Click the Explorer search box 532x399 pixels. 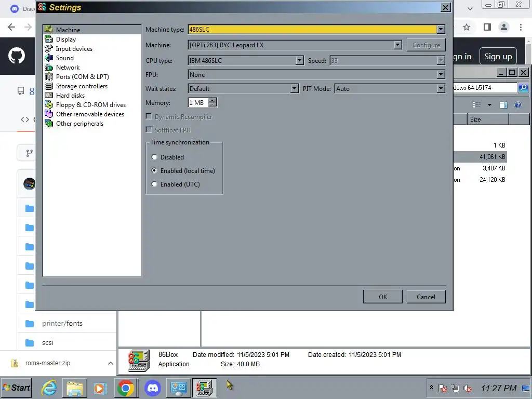click(485, 87)
